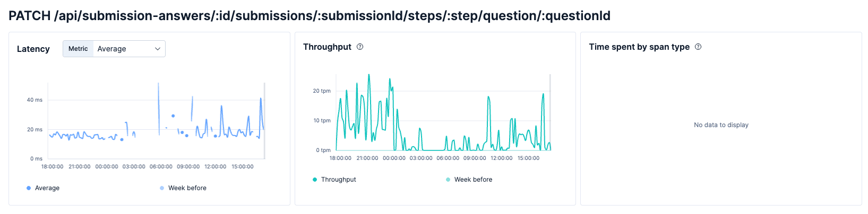
Task: Toggle the Average series label in Latency legend
Action: point(47,188)
